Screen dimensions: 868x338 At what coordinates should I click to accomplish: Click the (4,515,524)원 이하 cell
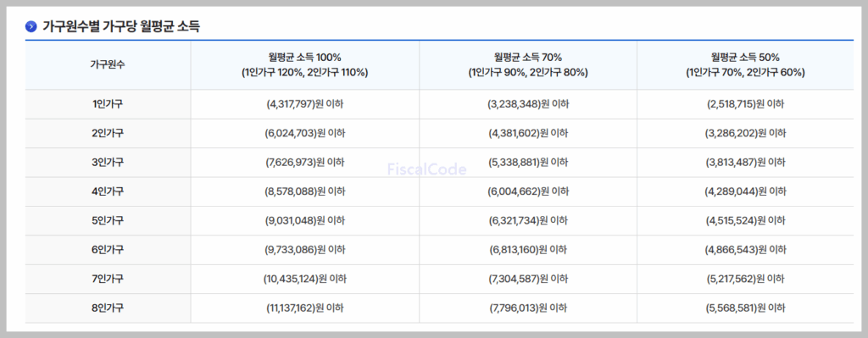pyautogui.click(x=745, y=221)
